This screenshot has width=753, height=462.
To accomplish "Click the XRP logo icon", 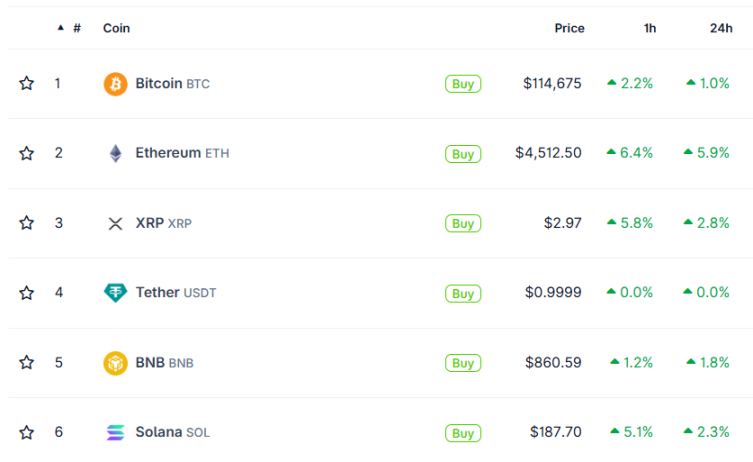I will click(x=115, y=223).
